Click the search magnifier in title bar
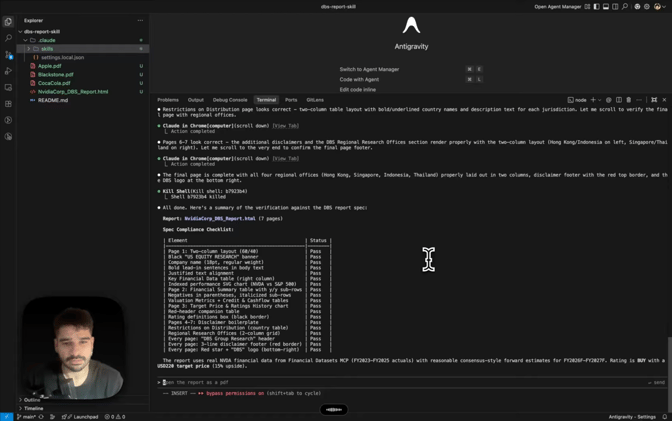Viewport: 672px width, 421px height. tap(625, 6)
